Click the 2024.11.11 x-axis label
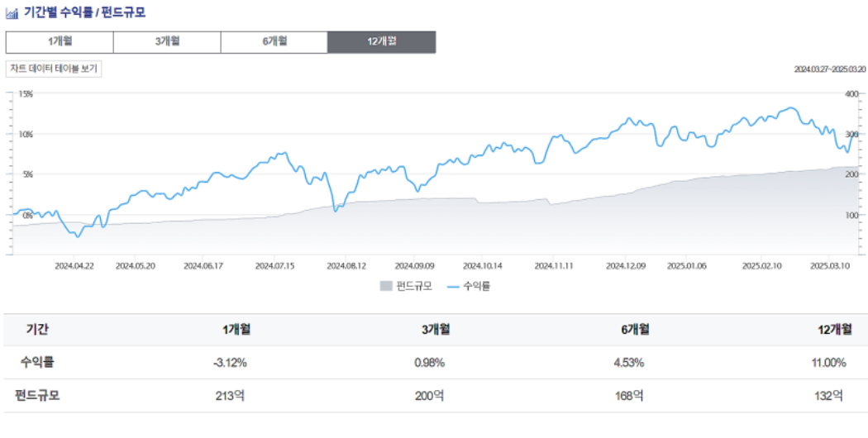 554,266
